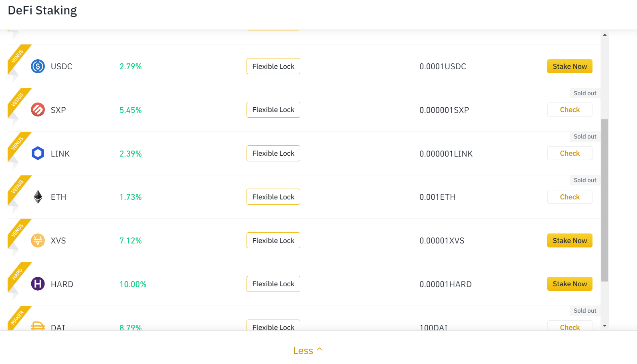The height and width of the screenshot is (364, 637).
Task: Check the sold out SXP product
Action: [x=569, y=110]
